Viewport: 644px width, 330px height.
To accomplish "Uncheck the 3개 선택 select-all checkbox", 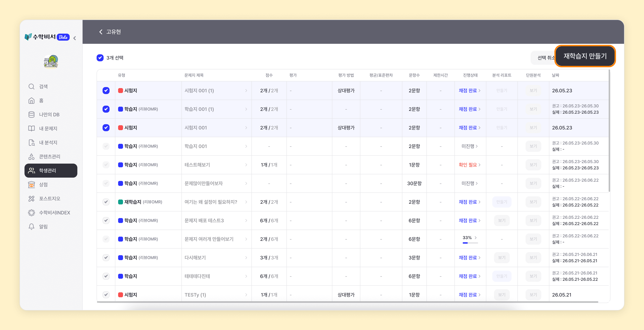I will coord(100,58).
